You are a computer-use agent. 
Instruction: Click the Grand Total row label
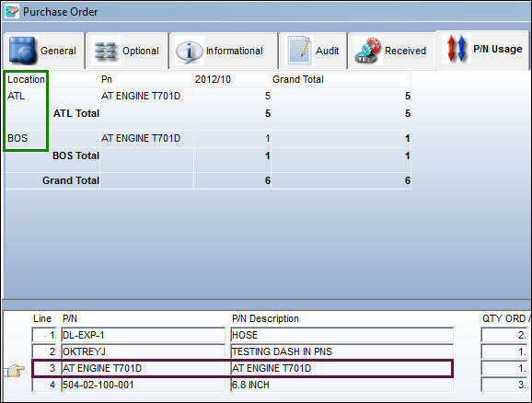pyautogui.click(x=71, y=180)
